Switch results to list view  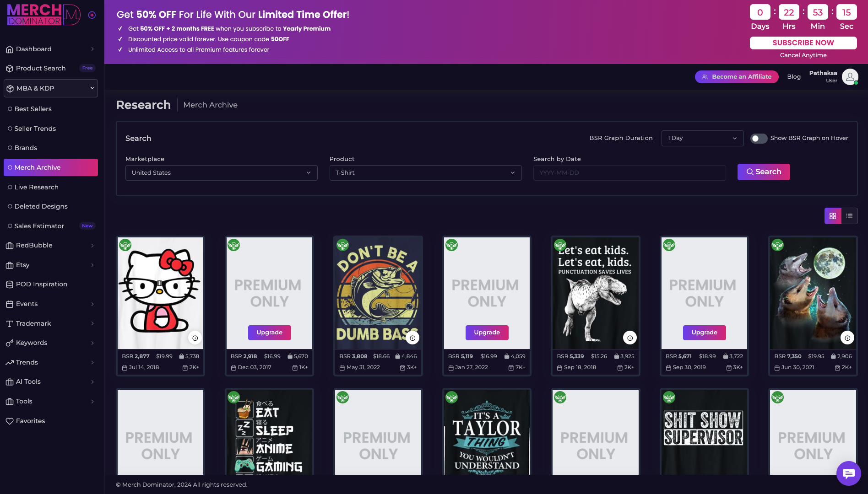coord(849,215)
